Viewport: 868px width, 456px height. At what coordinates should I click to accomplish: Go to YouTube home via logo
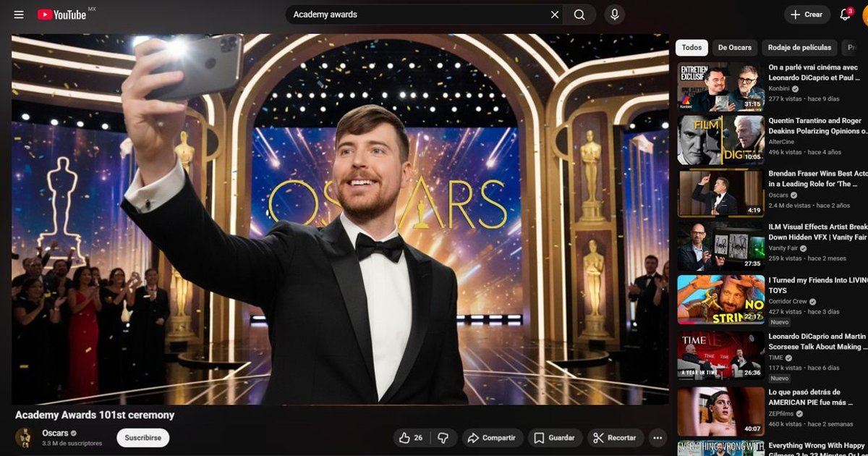click(61, 14)
